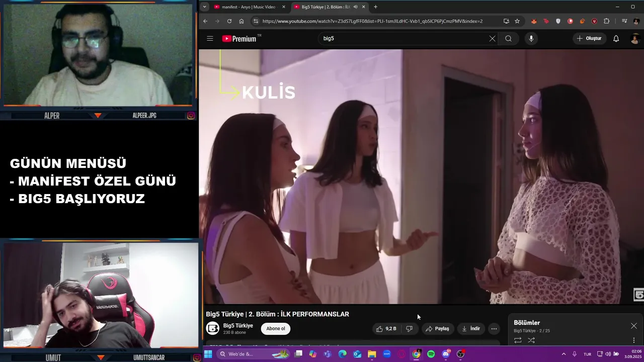644x362 pixels.
Task: Open the taskbar clock showing 02:06
Action: (x=633, y=354)
